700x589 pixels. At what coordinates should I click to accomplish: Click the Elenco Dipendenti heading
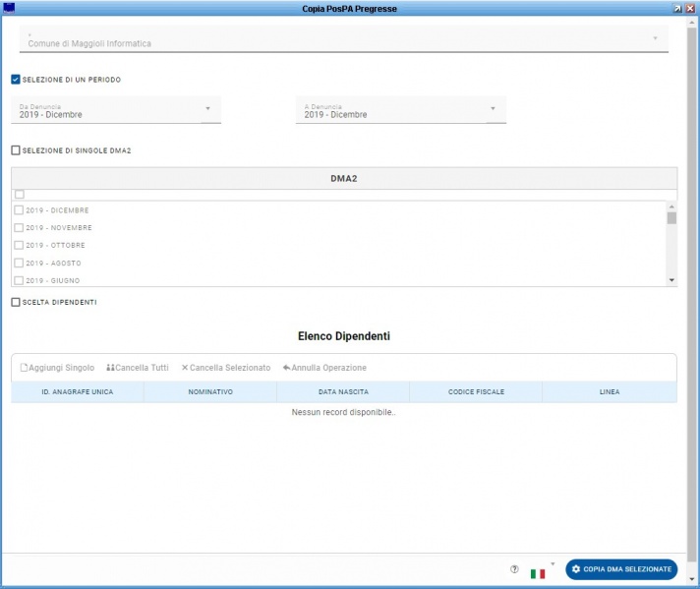click(x=344, y=336)
